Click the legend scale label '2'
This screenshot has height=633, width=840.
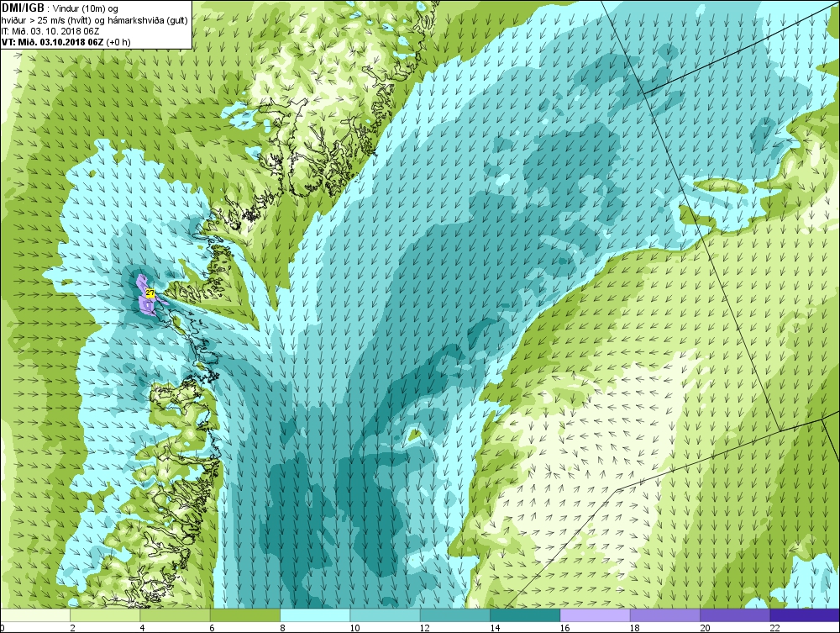tap(72, 628)
